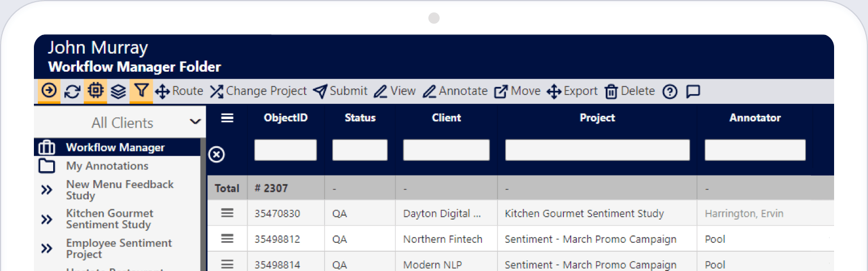The image size is (868, 271).
Task: Click the ObjectID filter input field
Action: point(285,150)
